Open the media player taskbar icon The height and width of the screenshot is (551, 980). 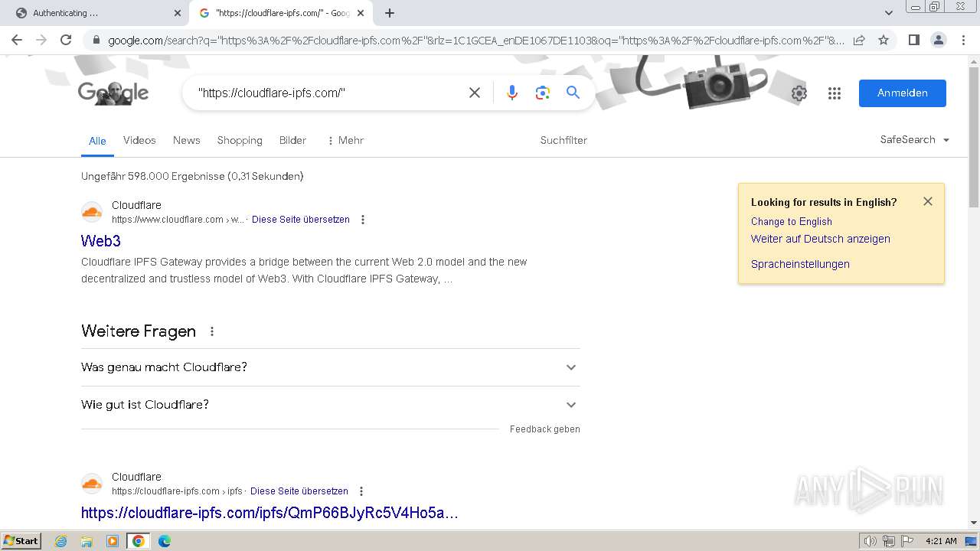(x=113, y=541)
